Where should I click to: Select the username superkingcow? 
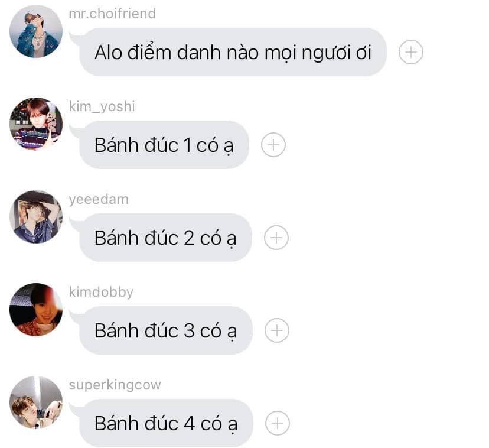point(115,385)
